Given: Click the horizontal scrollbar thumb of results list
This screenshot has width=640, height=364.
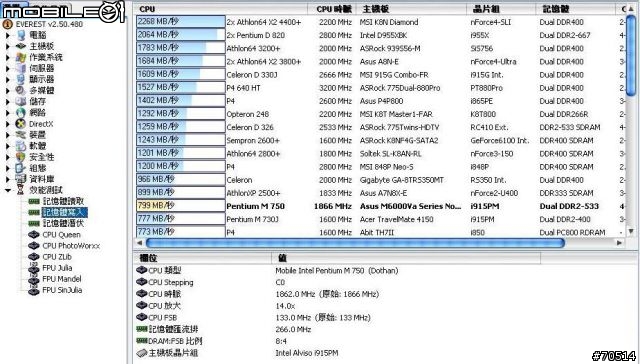Looking at the screenshot, I should pyautogui.click(x=355, y=243).
